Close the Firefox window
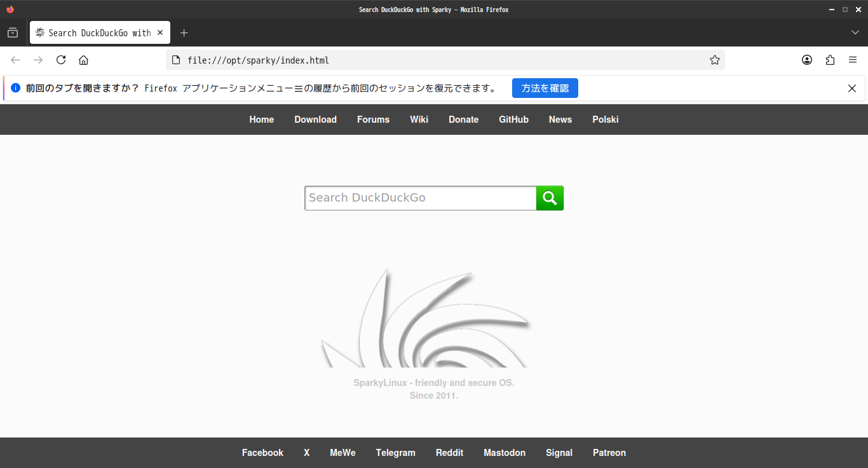 point(858,10)
